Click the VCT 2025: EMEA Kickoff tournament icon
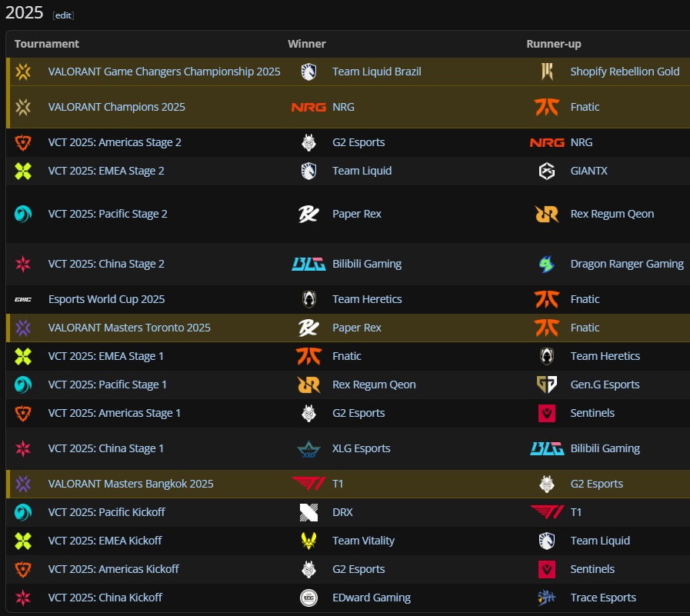 tap(23, 541)
